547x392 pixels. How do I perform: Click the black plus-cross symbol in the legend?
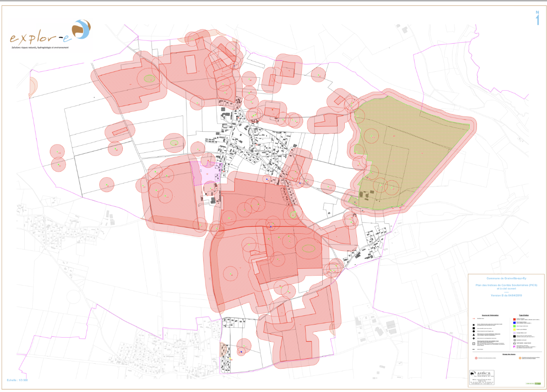point(474,338)
